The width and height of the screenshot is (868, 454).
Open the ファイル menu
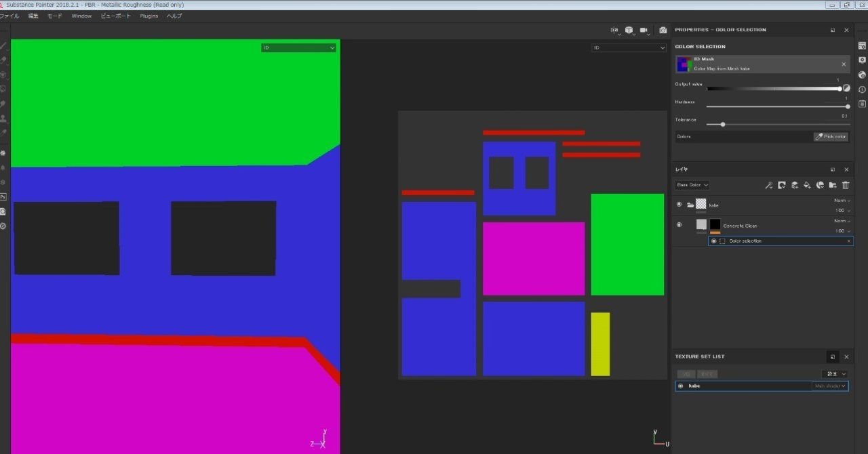[9, 16]
